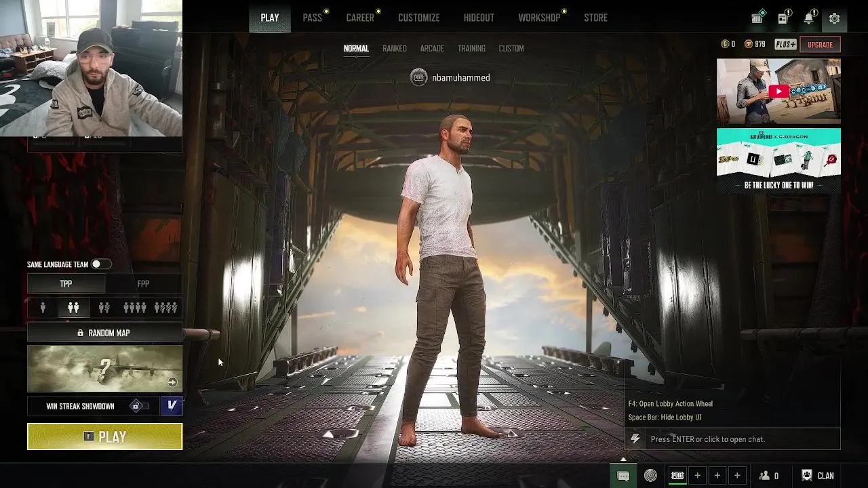Click first plus team slot

pyautogui.click(x=697, y=476)
